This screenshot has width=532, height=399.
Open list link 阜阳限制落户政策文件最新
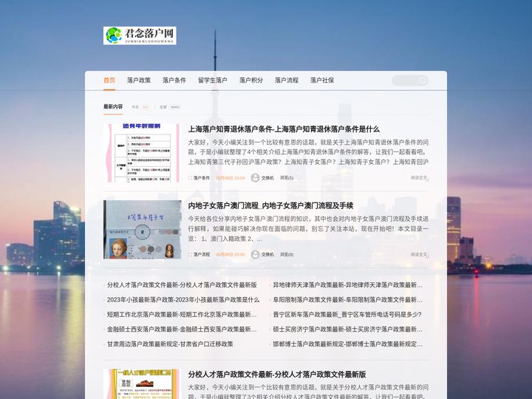pos(348,299)
